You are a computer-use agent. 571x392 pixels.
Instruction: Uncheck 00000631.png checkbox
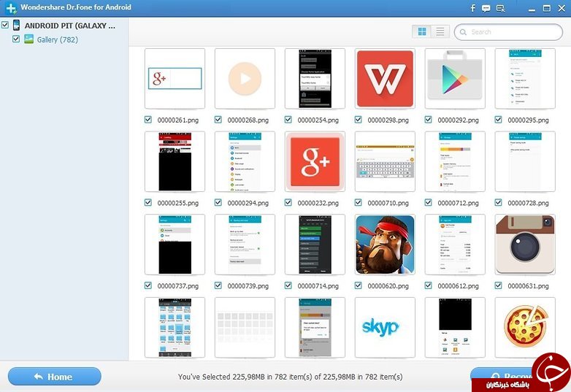498,285
